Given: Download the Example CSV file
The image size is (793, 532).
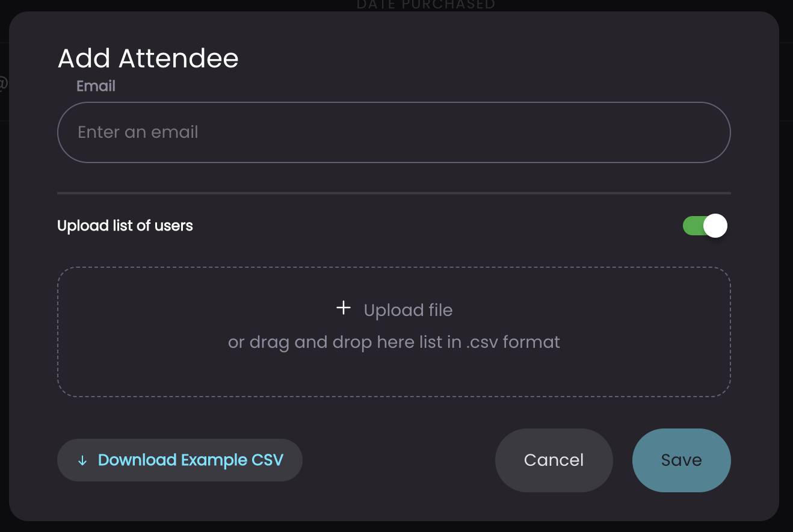Looking at the screenshot, I should [179, 460].
